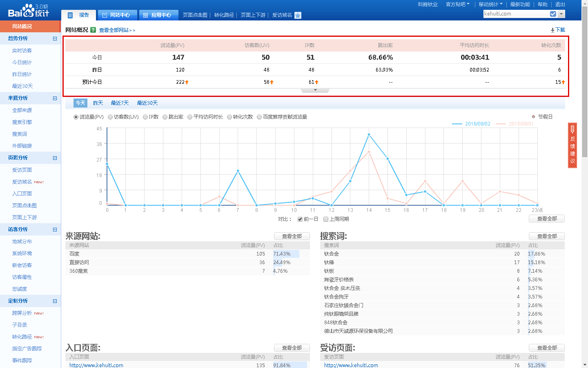
Task: Select the 转化次数 radio button
Action: pos(229,117)
